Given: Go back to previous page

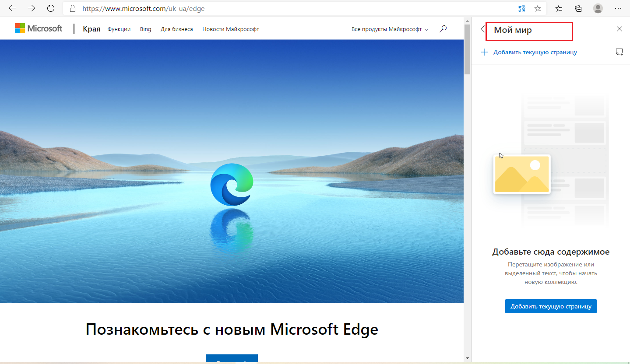Looking at the screenshot, I should point(12,8).
